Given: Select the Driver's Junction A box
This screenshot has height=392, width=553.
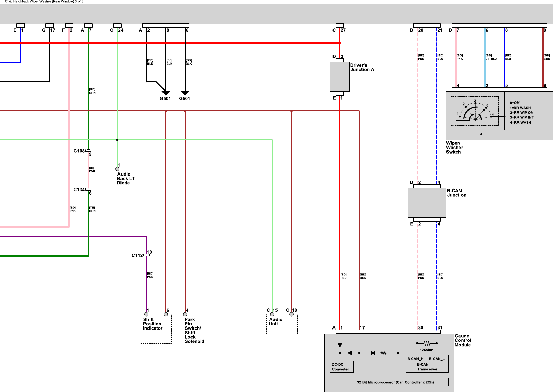Looking at the screenshot, I should (340, 77).
